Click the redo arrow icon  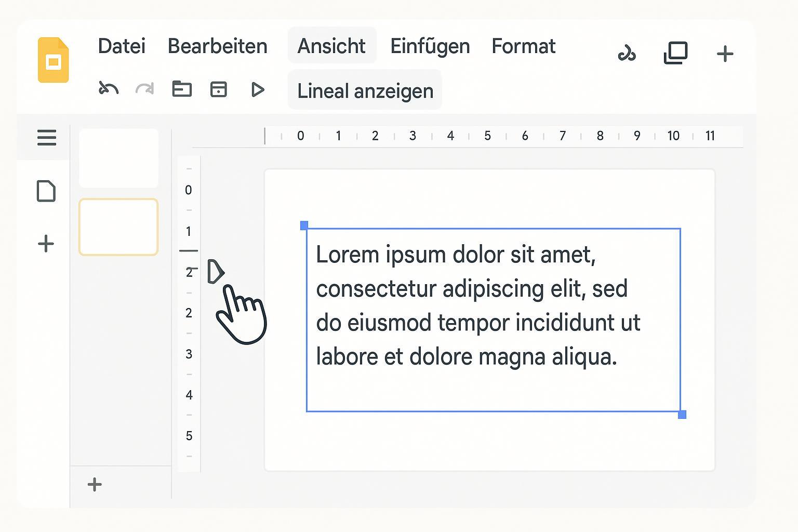pos(144,89)
